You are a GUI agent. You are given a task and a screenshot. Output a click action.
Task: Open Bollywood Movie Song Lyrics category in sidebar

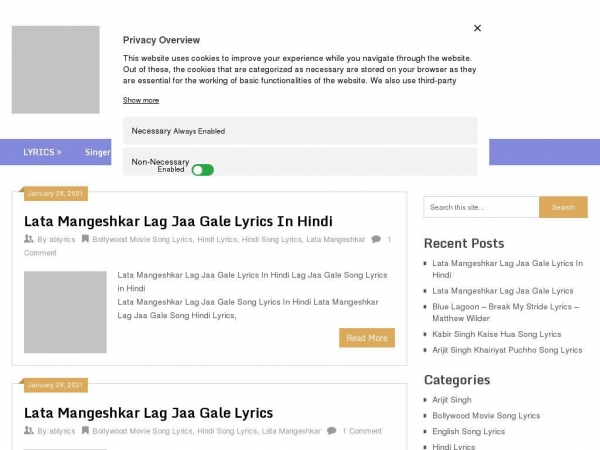[x=486, y=416]
